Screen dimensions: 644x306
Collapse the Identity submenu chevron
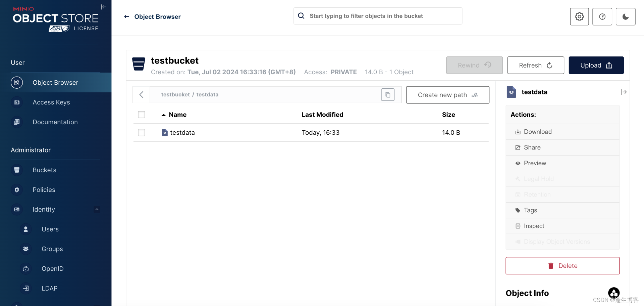coord(97,210)
